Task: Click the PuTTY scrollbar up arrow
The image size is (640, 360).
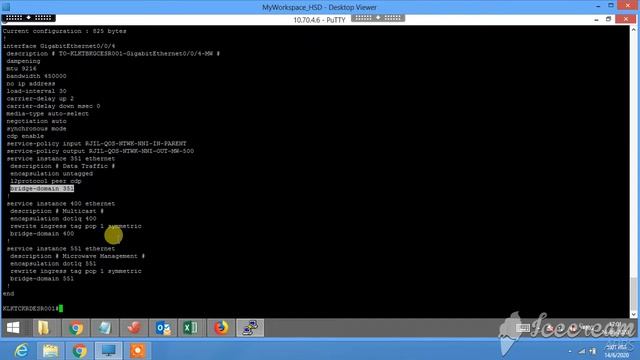Action: (x=633, y=29)
